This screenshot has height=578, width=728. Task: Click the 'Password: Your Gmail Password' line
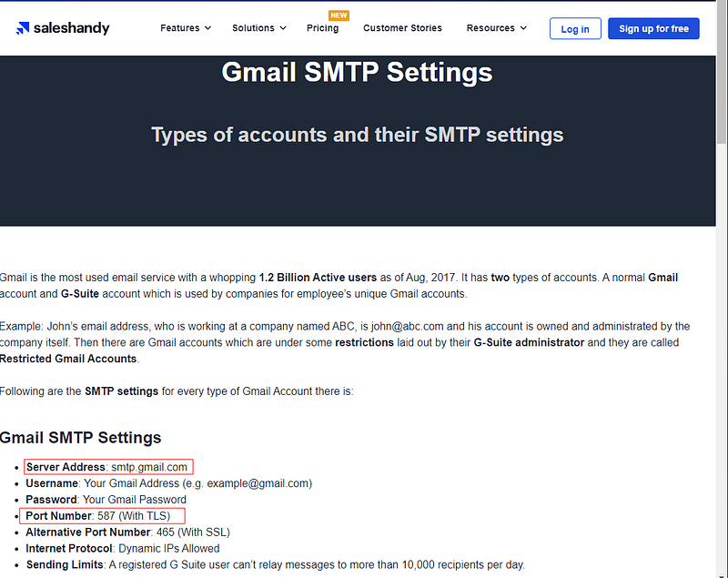click(106, 500)
